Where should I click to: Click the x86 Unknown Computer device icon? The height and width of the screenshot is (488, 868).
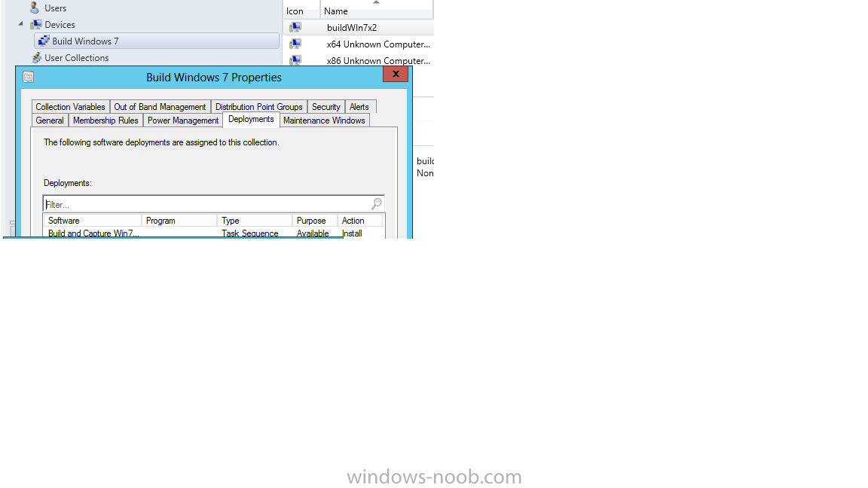coord(295,59)
